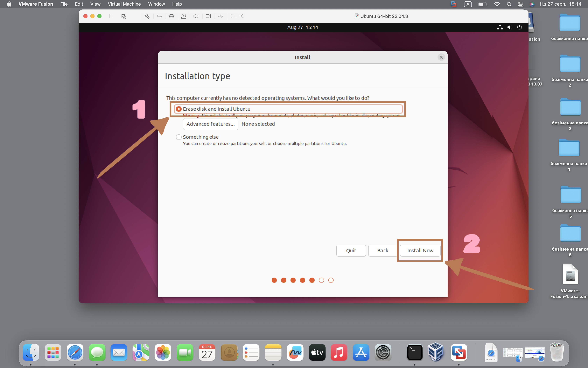Open VM snapshot icon in toolbar

[123, 16]
